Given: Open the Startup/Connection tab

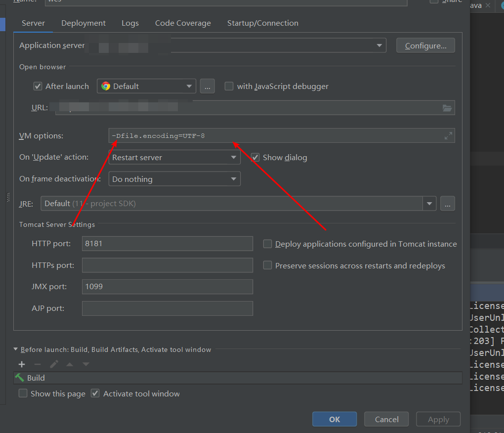Looking at the screenshot, I should (262, 23).
